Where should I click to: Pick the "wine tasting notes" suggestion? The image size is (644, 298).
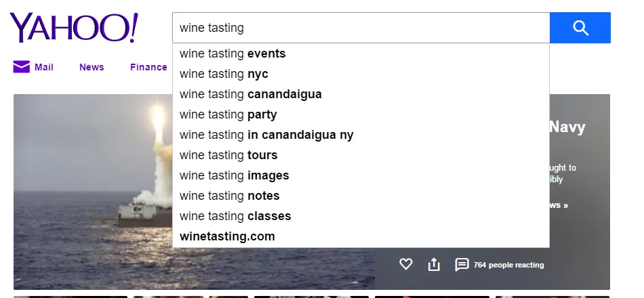point(361,196)
